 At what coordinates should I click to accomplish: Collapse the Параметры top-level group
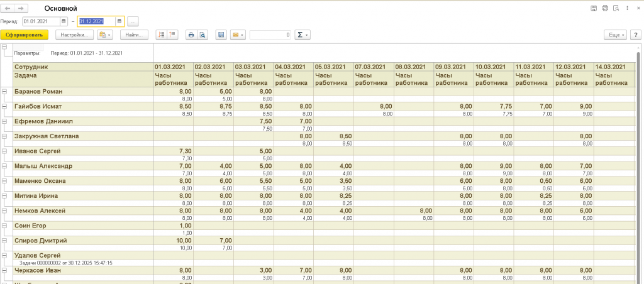pyautogui.click(x=4, y=46)
